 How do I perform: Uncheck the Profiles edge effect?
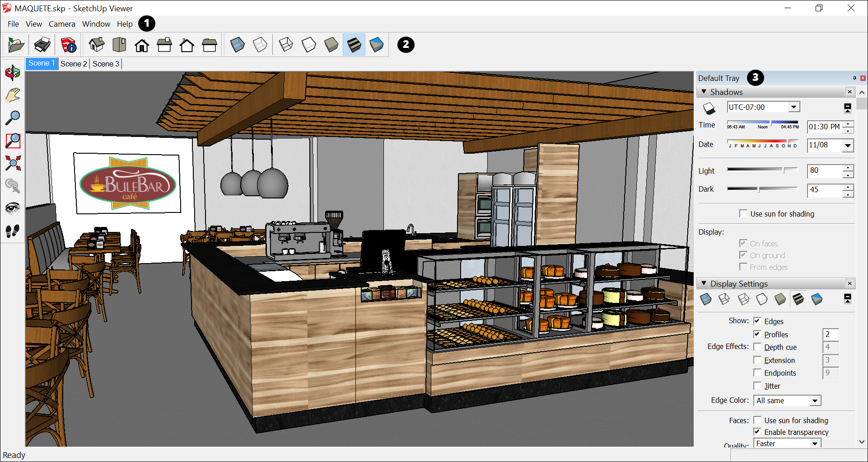758,334
